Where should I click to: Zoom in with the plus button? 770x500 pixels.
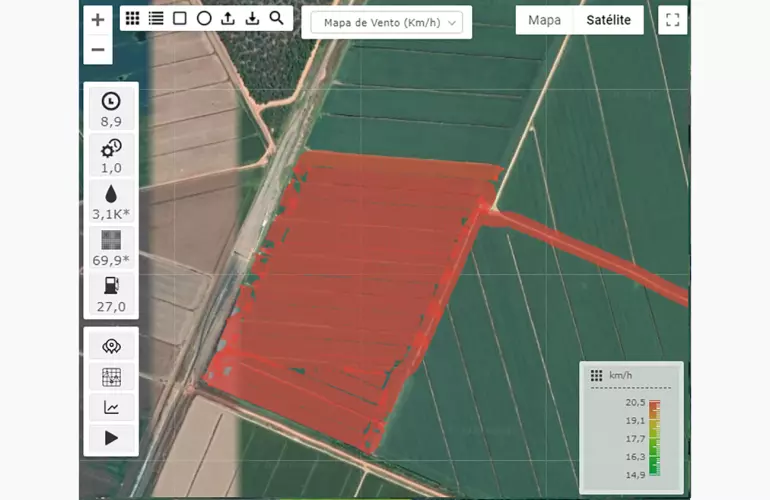[98, 20]
